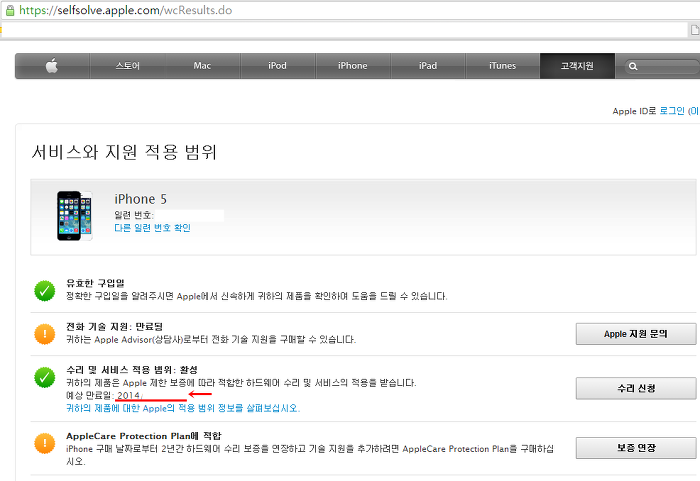Click the 유효한 구입일 heading
This screenshot has height=481, width=700.
click(x=95, y=283)
